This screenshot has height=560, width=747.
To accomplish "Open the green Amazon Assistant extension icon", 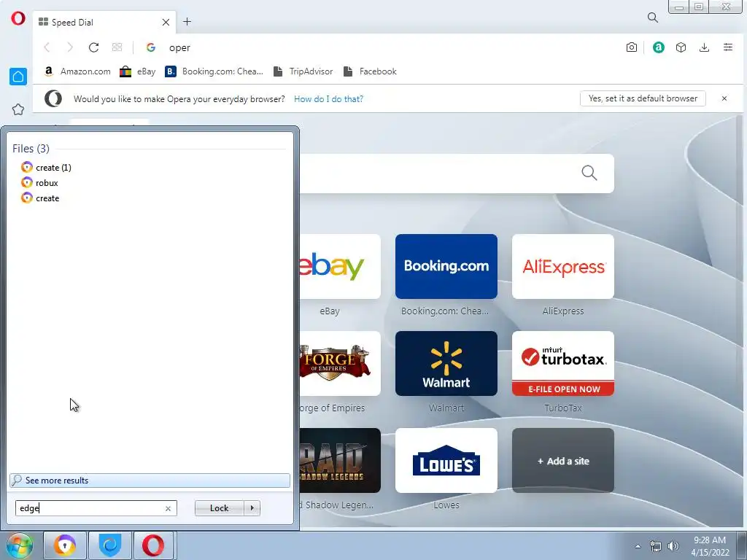I will [659, 47].
